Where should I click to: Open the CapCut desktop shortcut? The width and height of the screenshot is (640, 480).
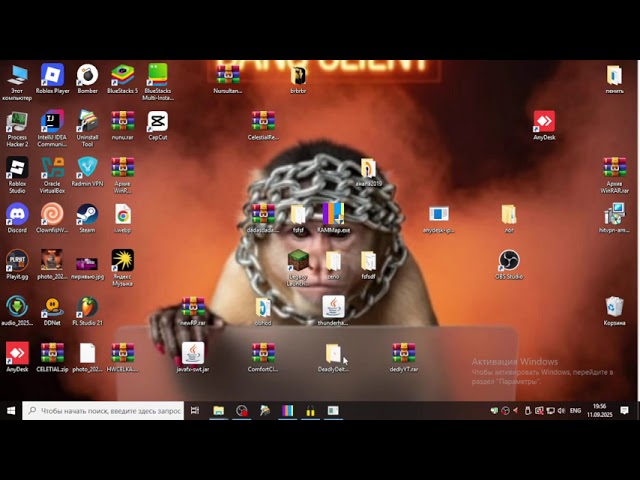[158, 125]
